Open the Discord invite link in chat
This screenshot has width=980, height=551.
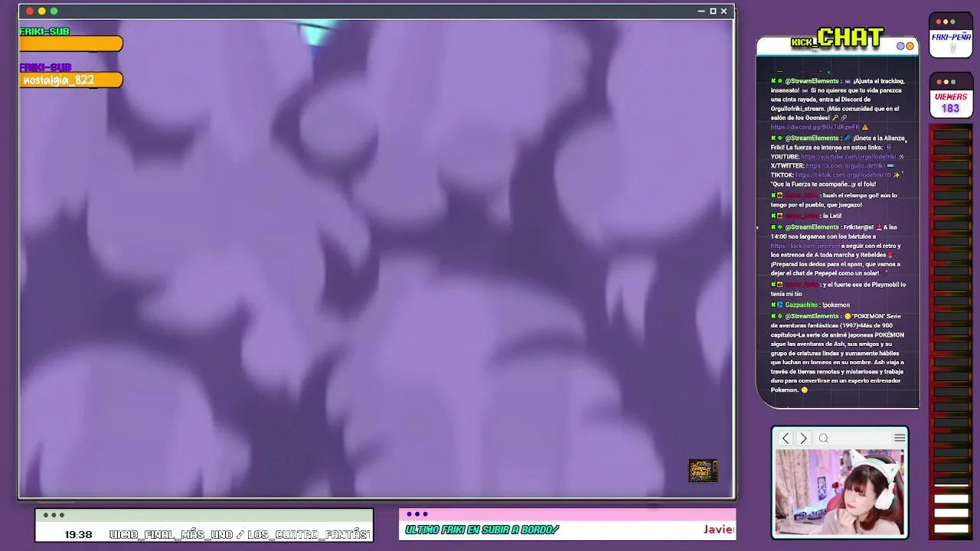815,127
